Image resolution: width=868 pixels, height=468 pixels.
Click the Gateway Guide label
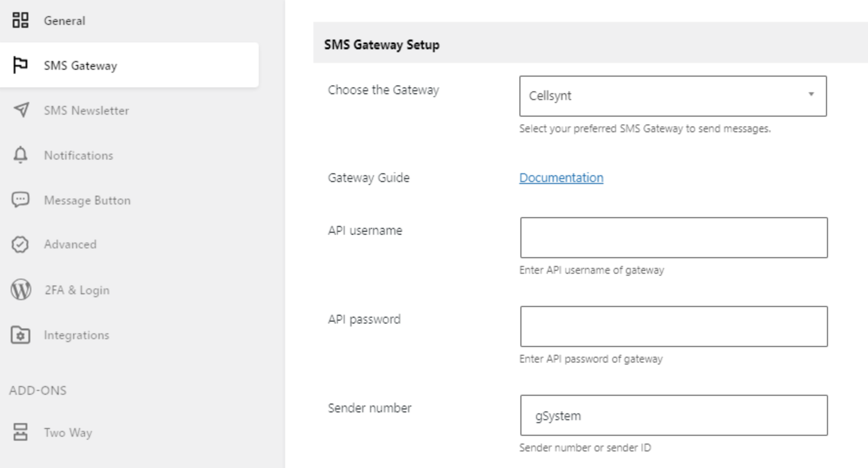click(x=369, y=178)
